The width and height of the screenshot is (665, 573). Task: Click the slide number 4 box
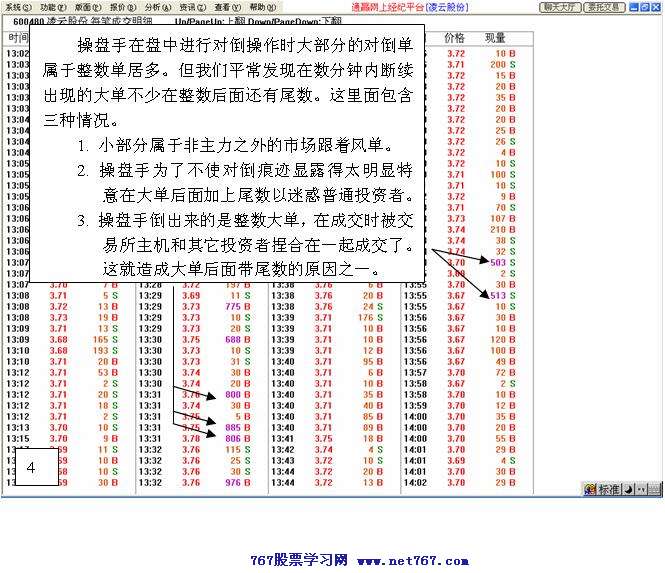[31, 467]
